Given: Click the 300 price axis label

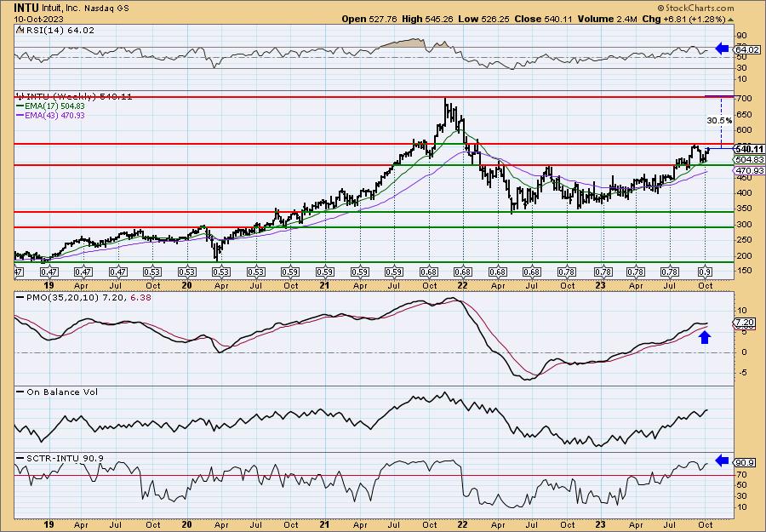Looking at the screenshot, I should [744, 224].
